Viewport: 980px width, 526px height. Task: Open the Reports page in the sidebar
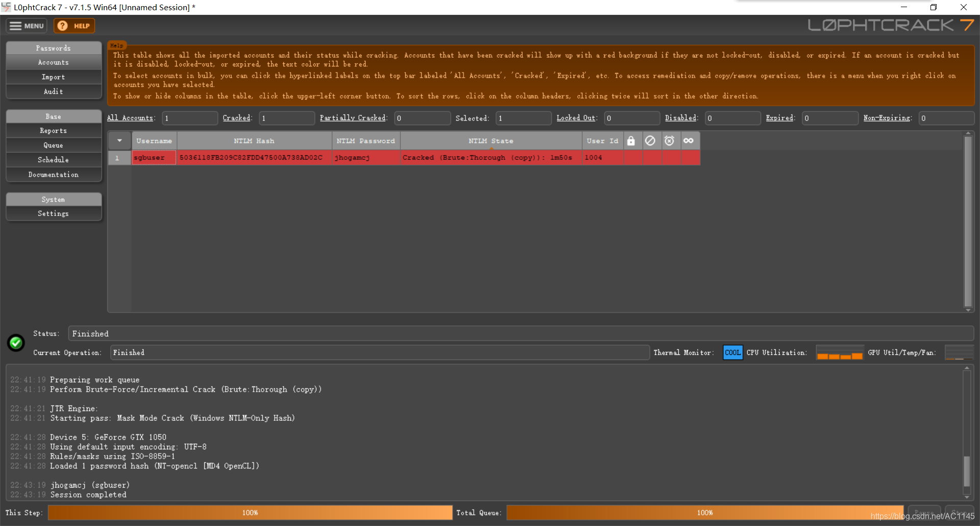(x=54, y=131)
